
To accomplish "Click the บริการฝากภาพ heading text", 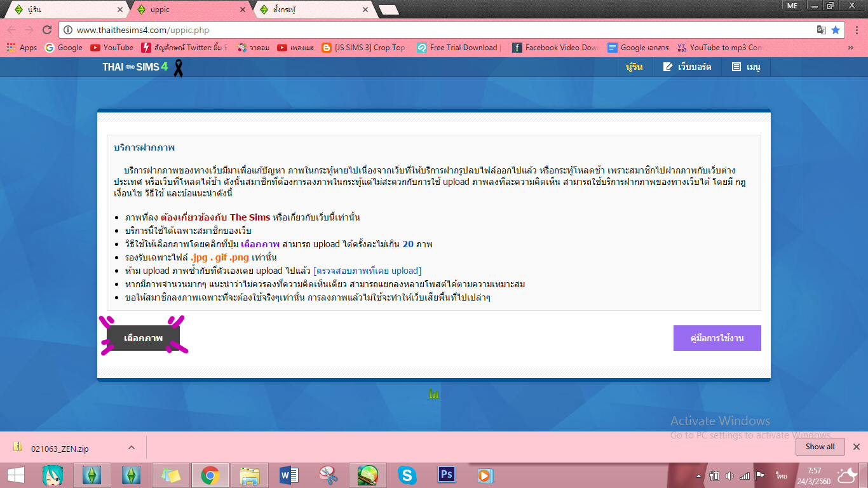I will tap(144, 147).
